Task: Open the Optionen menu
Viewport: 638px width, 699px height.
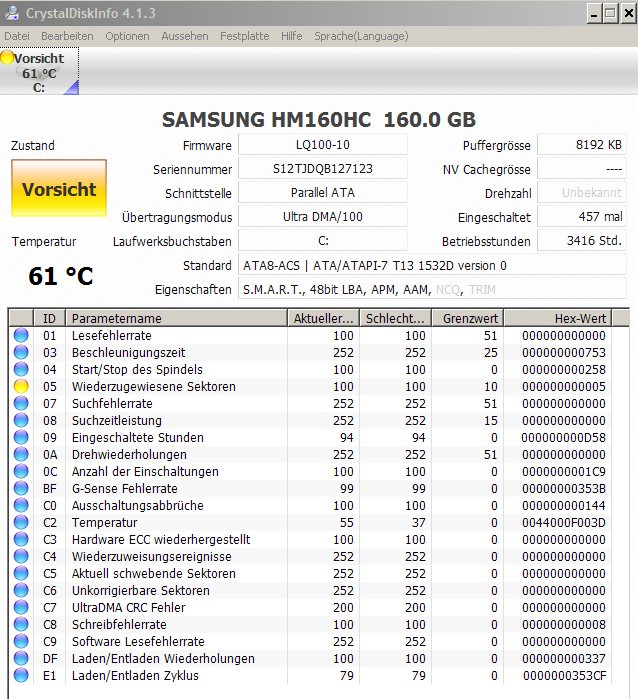Action: [128, 36]
